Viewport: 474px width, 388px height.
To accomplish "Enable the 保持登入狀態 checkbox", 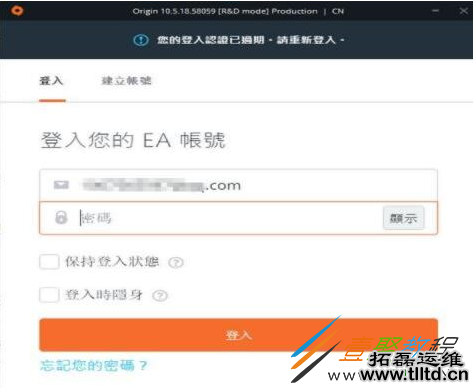I will (x=49, y=262).
